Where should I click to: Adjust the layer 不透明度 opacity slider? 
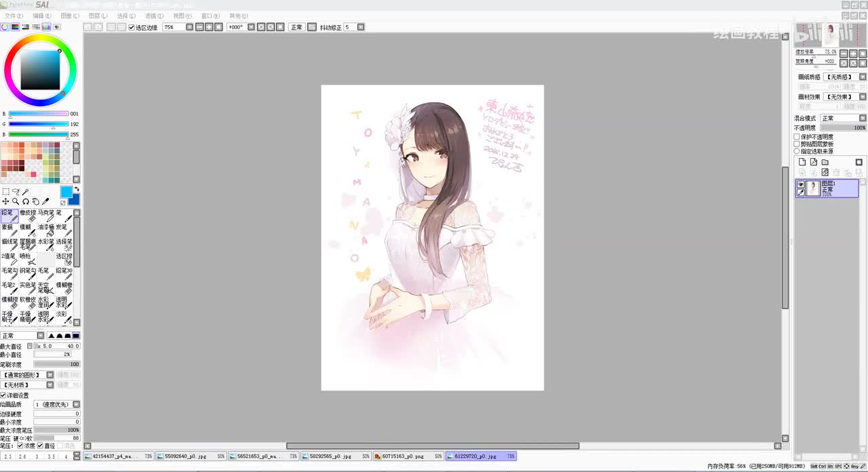click(844, 127)
